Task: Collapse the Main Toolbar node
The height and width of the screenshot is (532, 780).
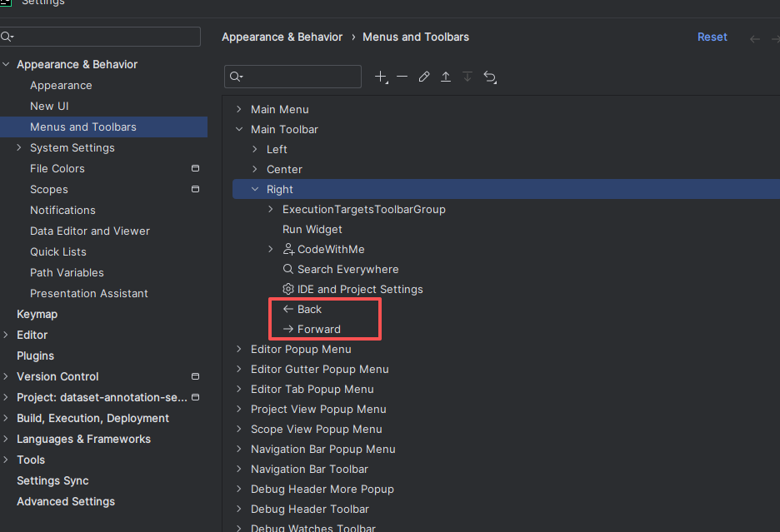Action: pos(239,129)
